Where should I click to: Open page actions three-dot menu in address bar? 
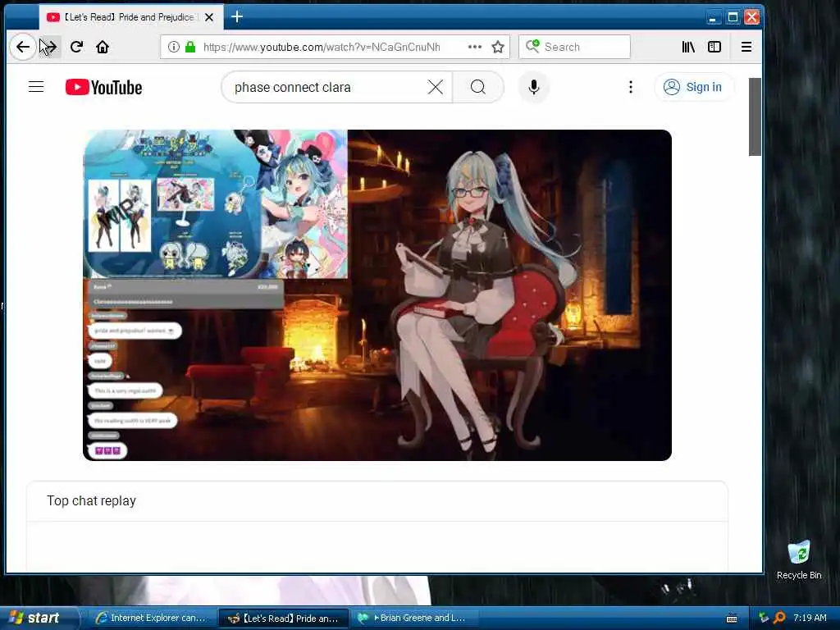[x=475, y=47]
